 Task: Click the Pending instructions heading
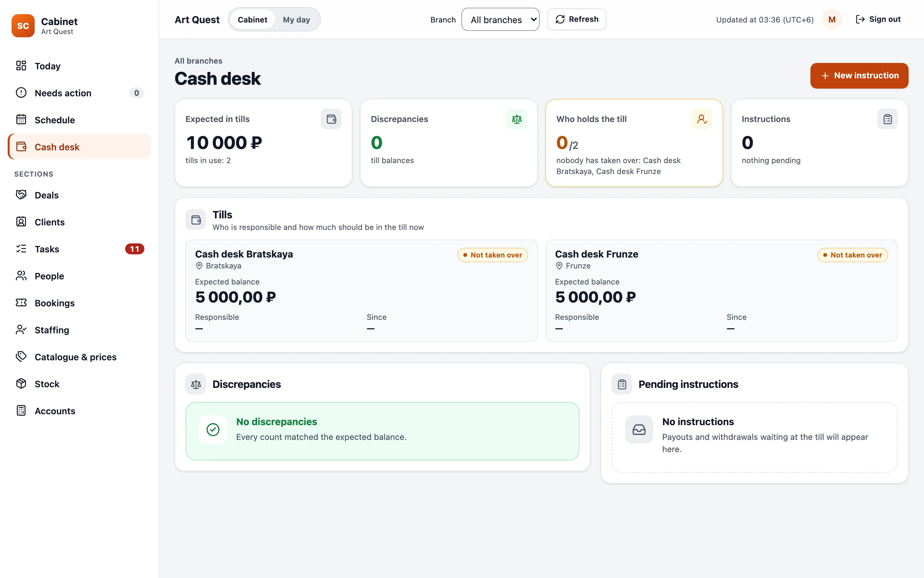click(689, 384)
